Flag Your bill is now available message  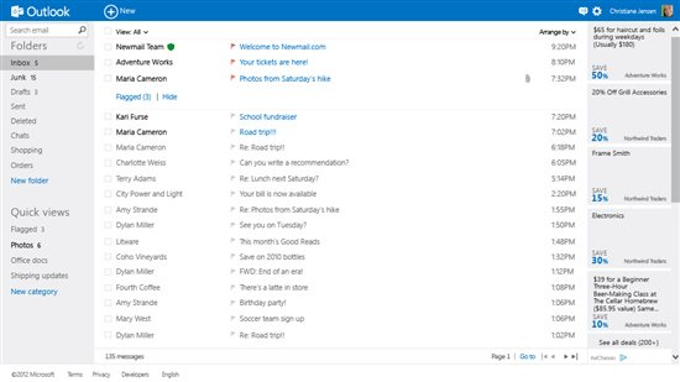pos(232,193)
